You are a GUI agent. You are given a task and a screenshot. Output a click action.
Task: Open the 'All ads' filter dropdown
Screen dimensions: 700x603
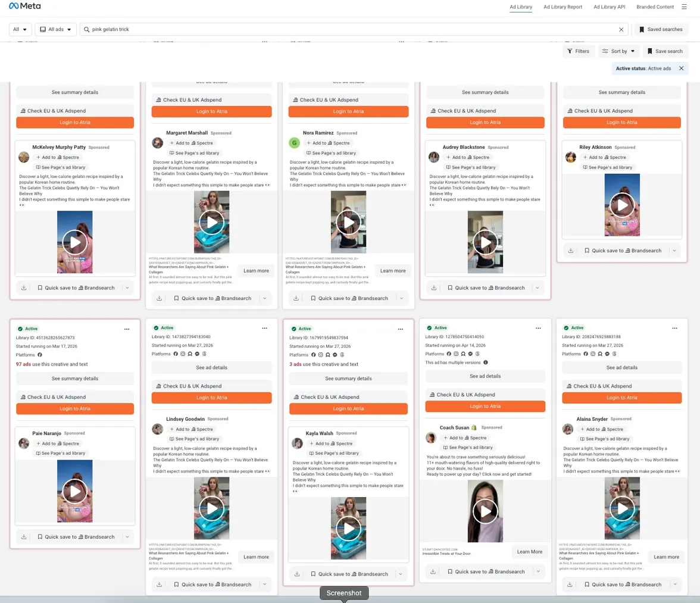pos(54,29)
